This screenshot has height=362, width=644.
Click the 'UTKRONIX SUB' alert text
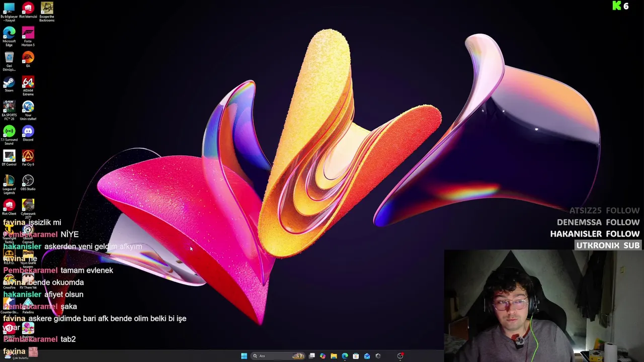click(608, 245)
